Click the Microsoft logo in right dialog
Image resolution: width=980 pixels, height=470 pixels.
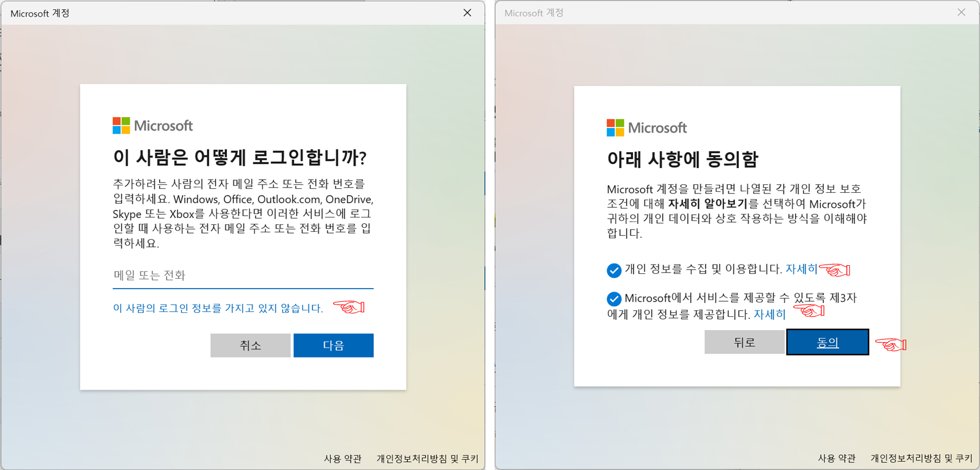tap(647, 127)
